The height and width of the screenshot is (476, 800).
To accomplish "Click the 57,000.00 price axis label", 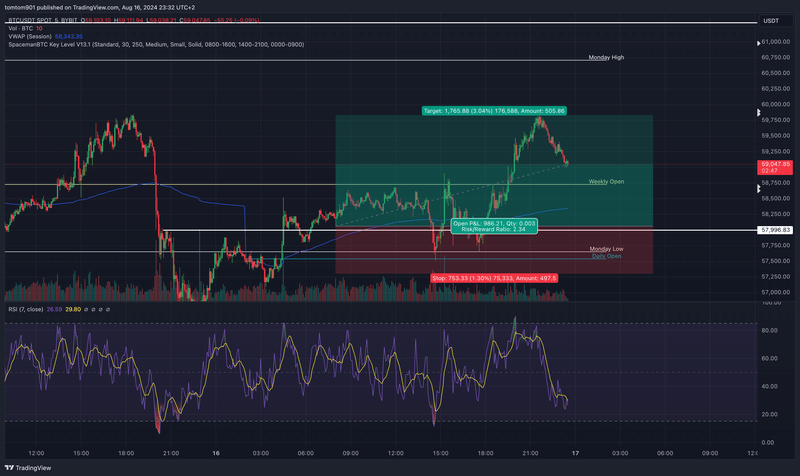I will [776, 293].
